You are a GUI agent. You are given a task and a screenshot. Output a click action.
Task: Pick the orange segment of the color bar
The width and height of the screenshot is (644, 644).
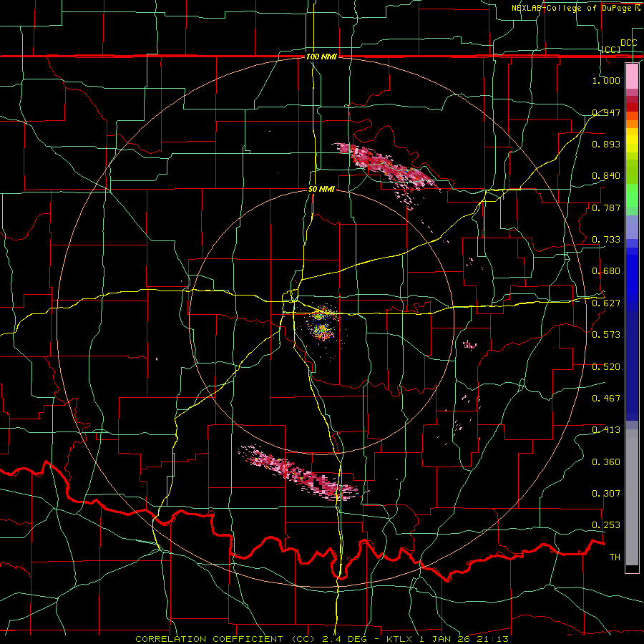click(x=632, y=124)
